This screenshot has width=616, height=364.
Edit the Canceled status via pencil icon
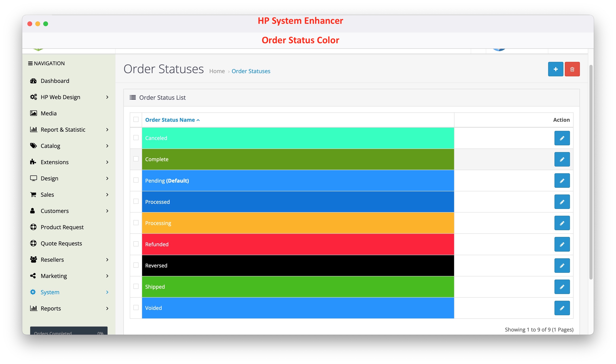point(562,138)
